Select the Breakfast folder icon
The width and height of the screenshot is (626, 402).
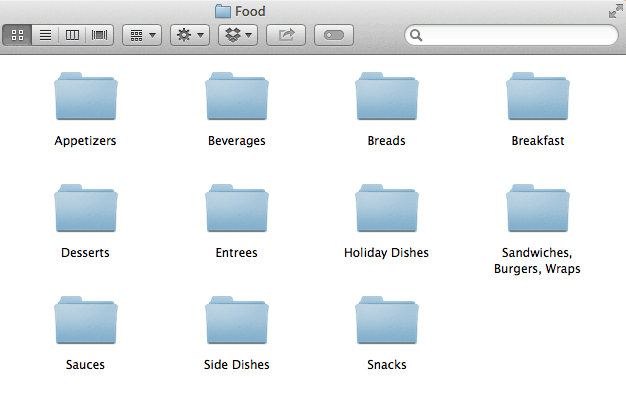pos(538,96)
